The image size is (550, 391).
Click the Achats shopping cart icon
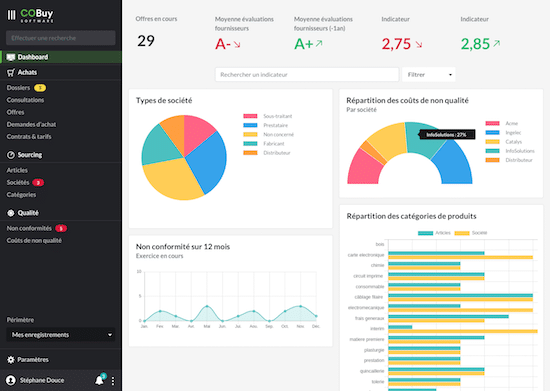[x=11, y=73]
